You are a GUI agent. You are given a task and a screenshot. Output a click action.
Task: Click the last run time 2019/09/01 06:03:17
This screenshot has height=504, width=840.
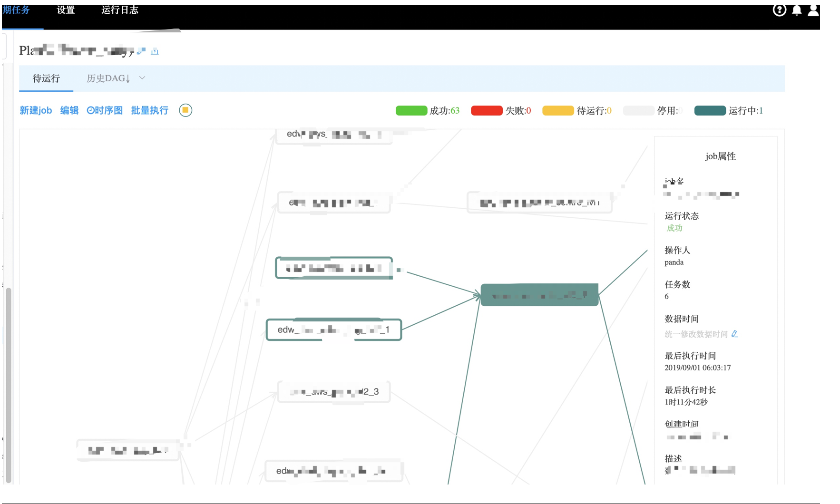(697, 368)
